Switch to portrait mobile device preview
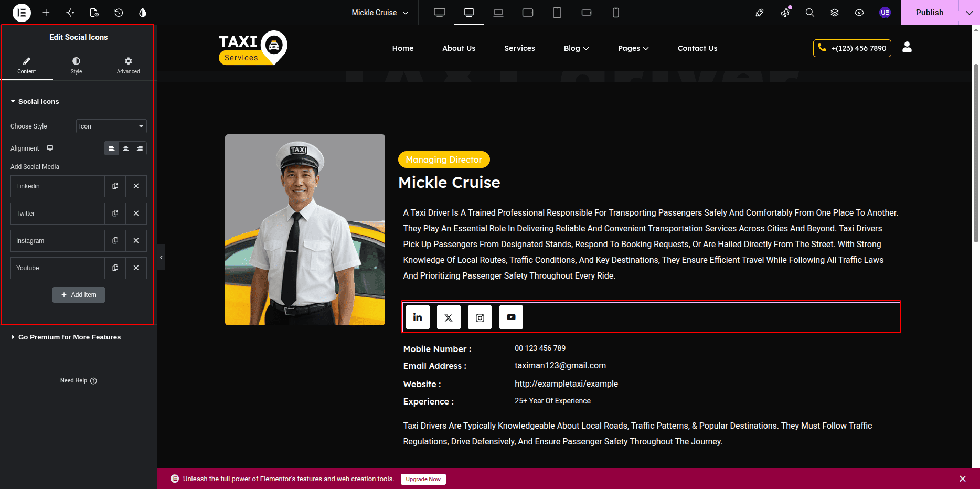 (616, 13)
